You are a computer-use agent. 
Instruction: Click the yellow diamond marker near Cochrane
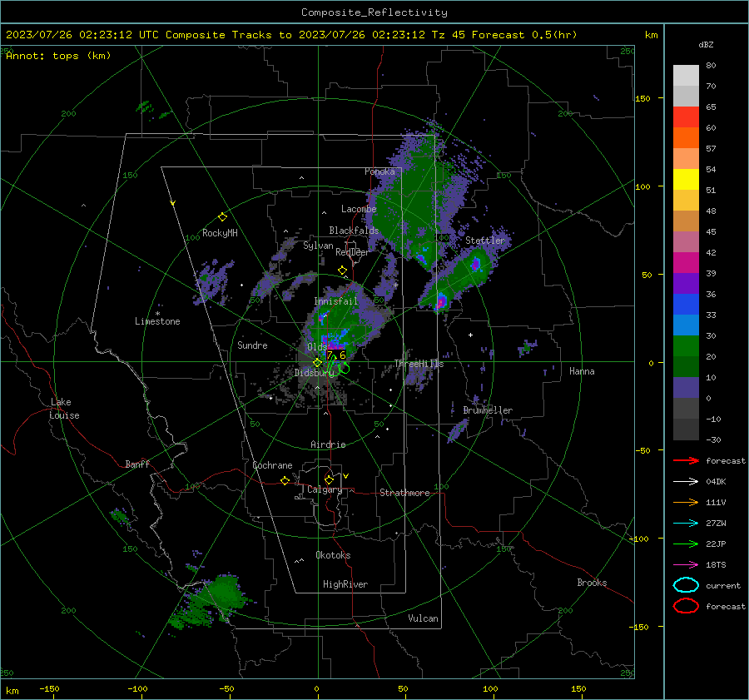[285, 480]
